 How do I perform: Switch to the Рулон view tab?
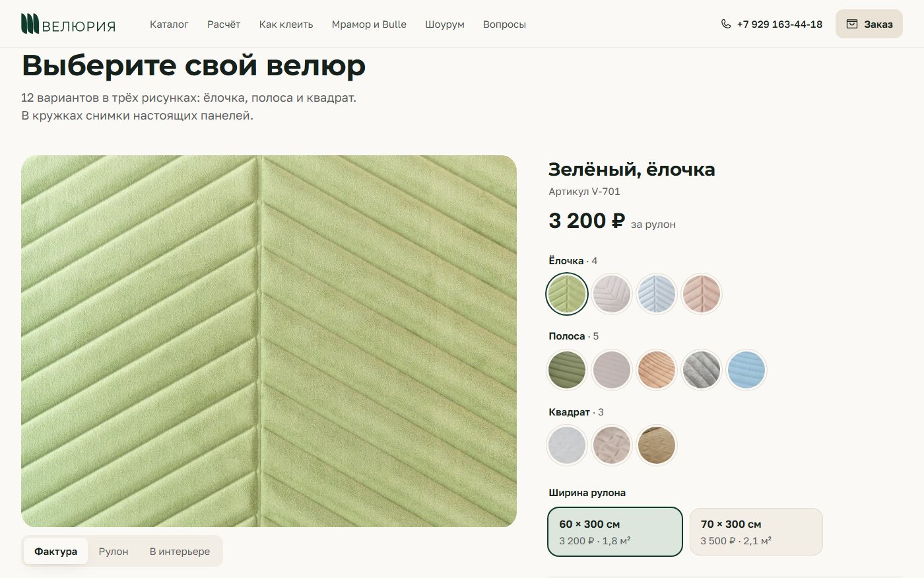[x=114, y=551]
